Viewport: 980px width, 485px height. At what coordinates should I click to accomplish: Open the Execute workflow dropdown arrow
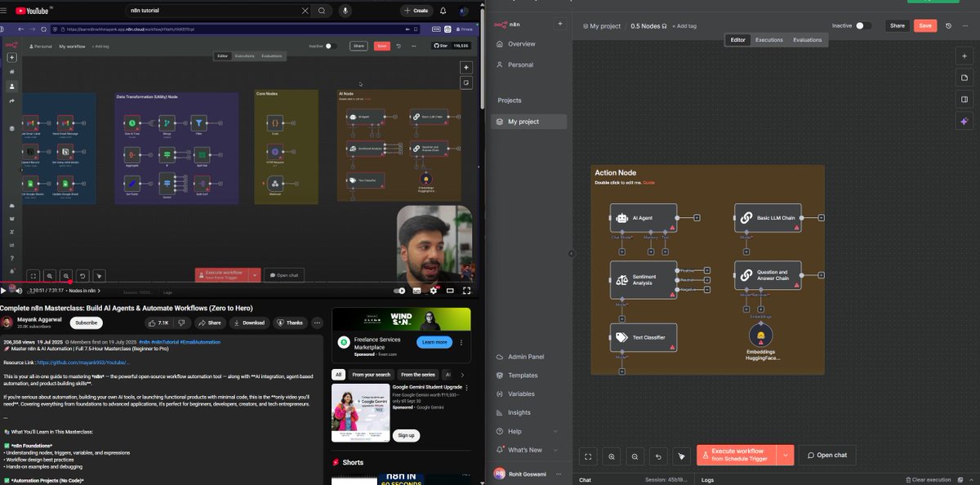[786, 456]
